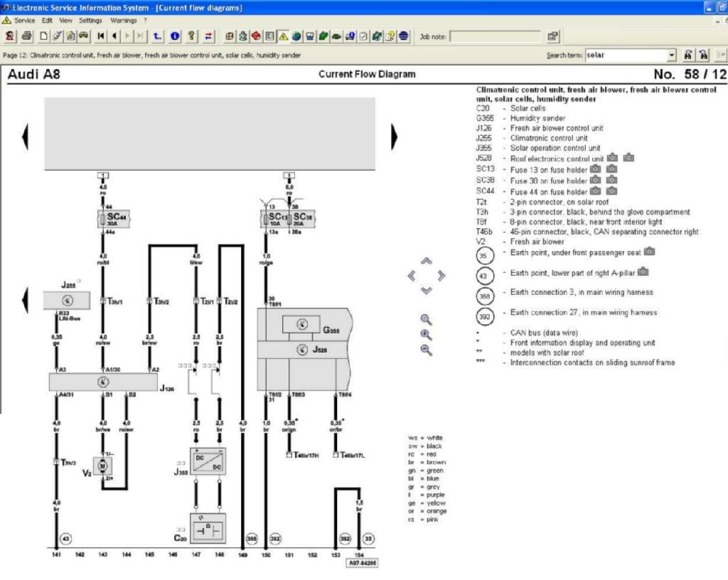Pan the diagram right with the right arrow

[441, 276]
